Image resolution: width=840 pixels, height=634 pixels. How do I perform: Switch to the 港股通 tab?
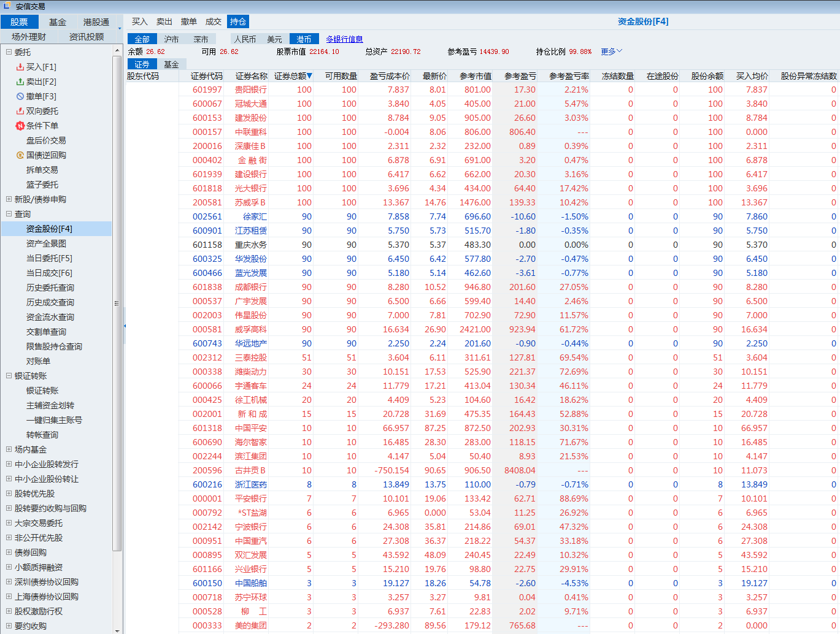96,22
